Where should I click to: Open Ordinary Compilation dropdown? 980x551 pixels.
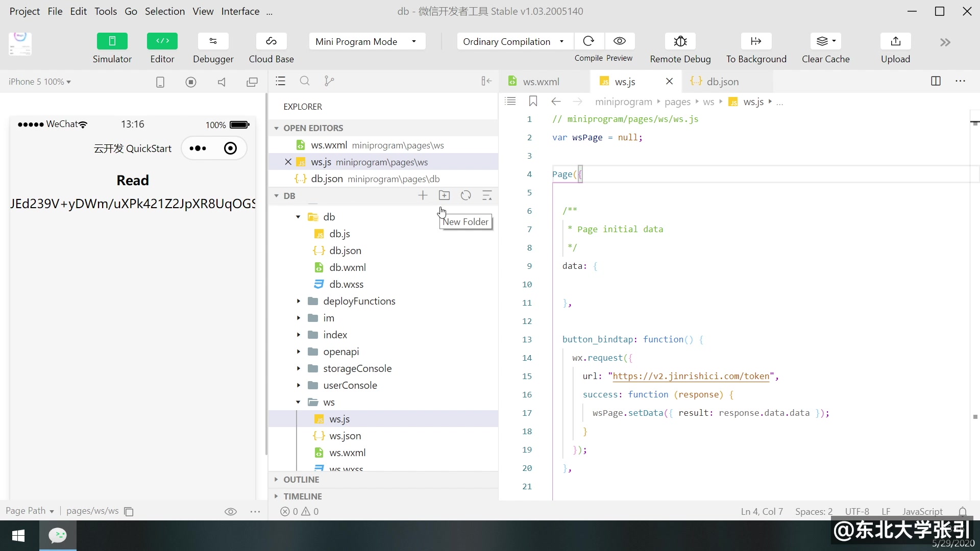(515, 41)
